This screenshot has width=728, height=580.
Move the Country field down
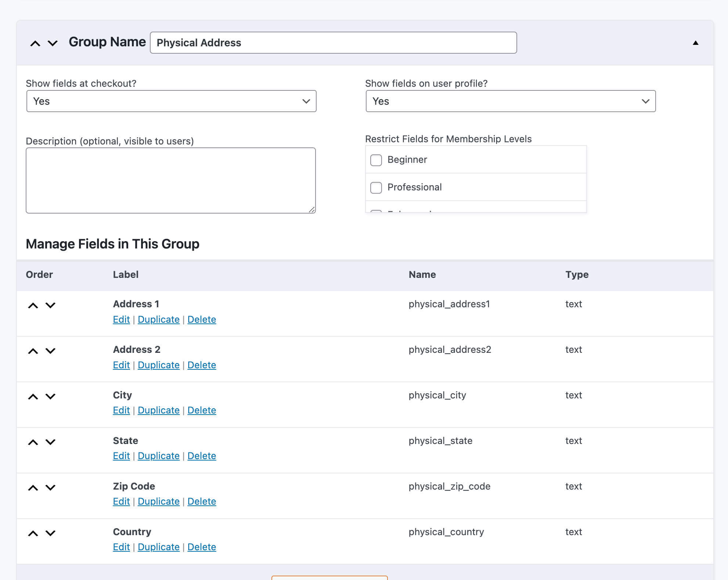[x=51, y=534]
